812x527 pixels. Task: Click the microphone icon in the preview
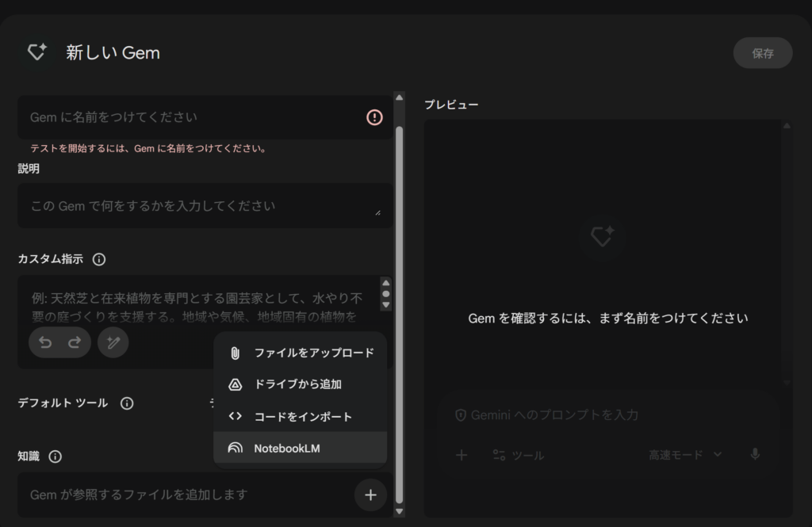(755, 454)
